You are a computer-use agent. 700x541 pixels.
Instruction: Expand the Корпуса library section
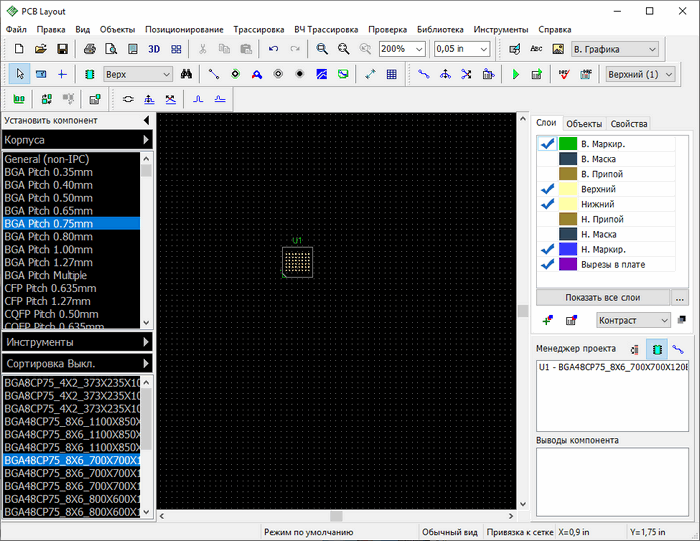[x=146, y=140]
